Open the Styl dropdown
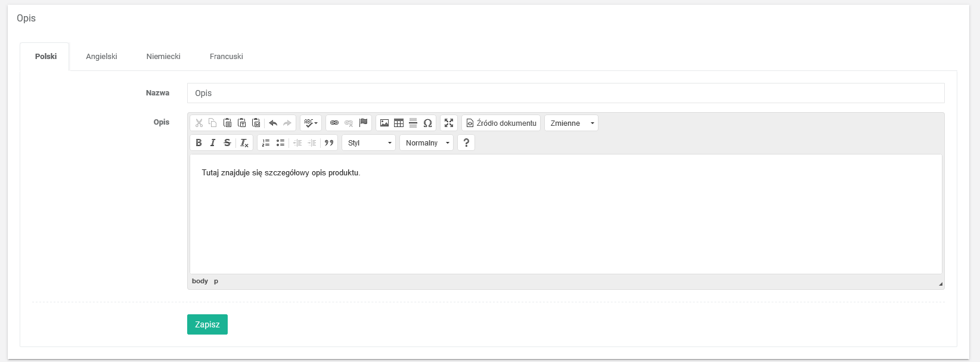The height and width of the screenshot is (362, 980). pyautogui.click(x=368, y=143)
